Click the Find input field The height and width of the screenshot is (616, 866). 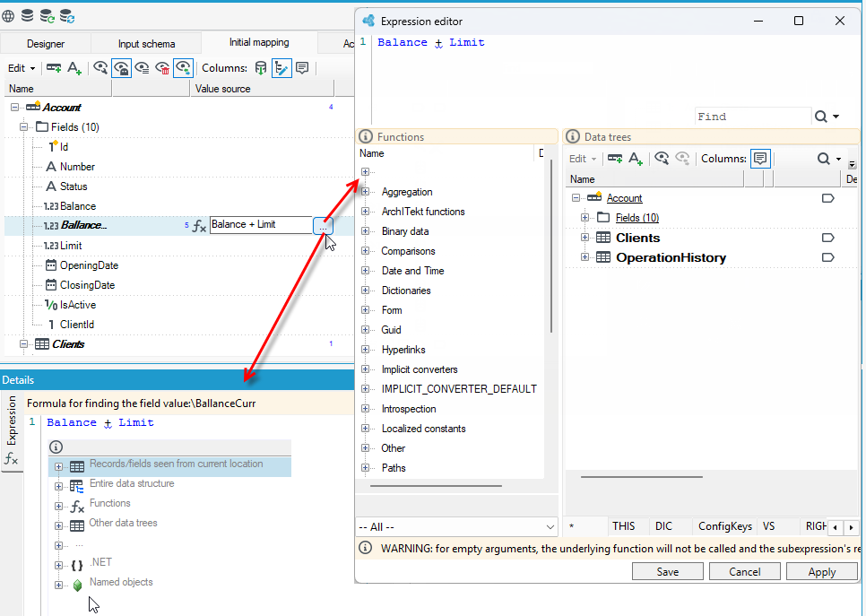coord(752,116)
